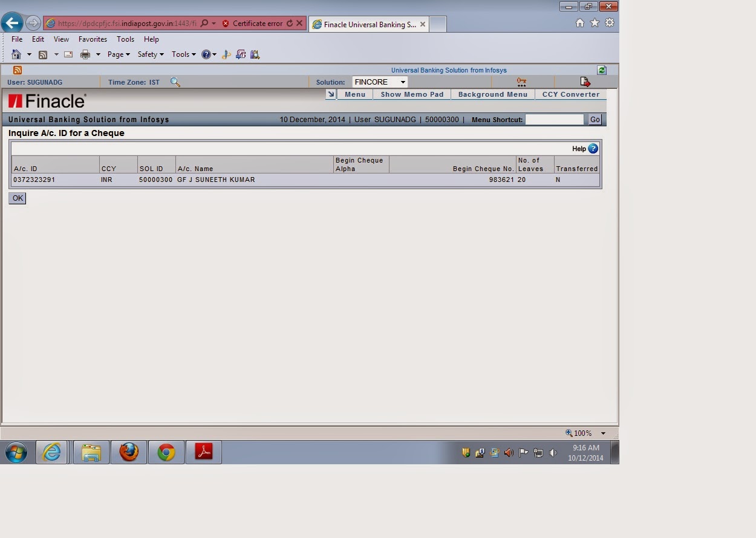Click the change password key icon
The image size is (756, 538).
(521, 81)
